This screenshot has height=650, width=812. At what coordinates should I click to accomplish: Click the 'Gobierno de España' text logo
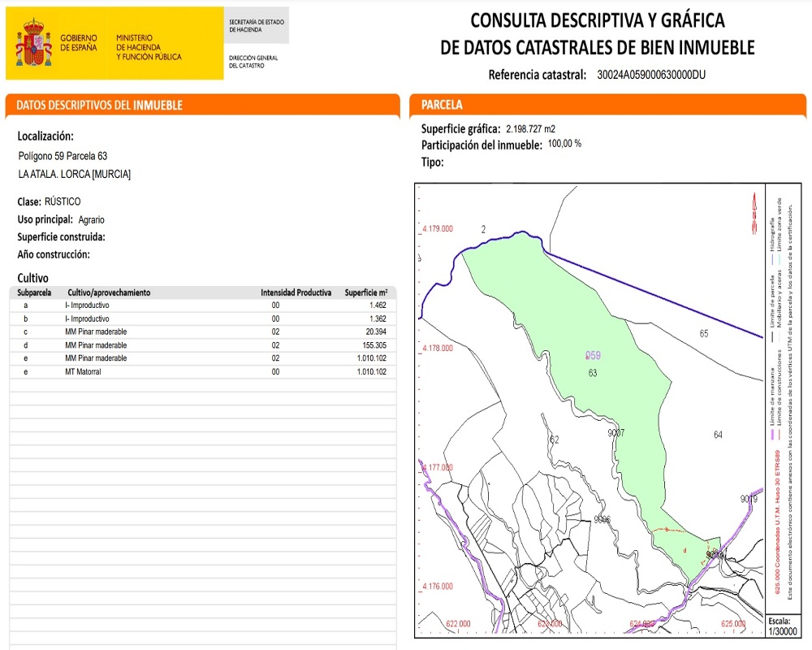tap(79, 43)
